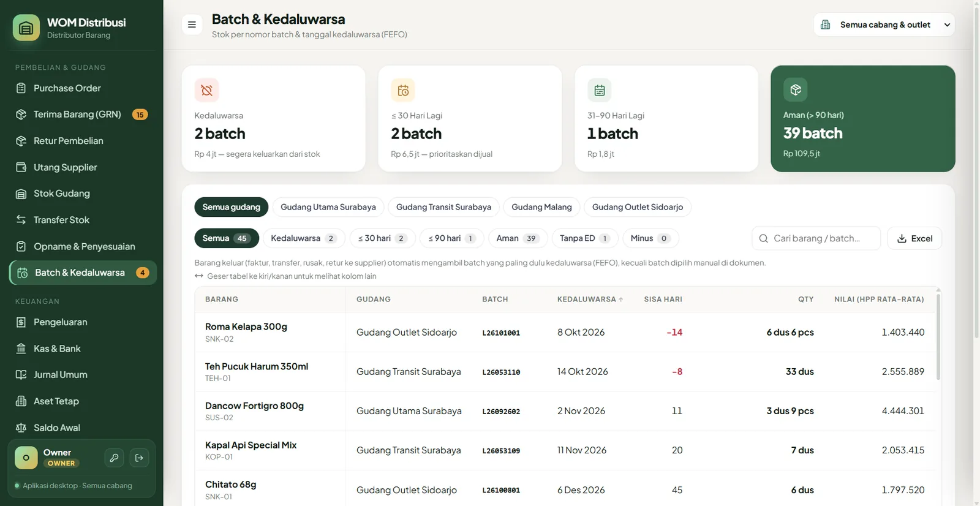Open the ≤ 30 Hari Lagi card

coord(470,119)
